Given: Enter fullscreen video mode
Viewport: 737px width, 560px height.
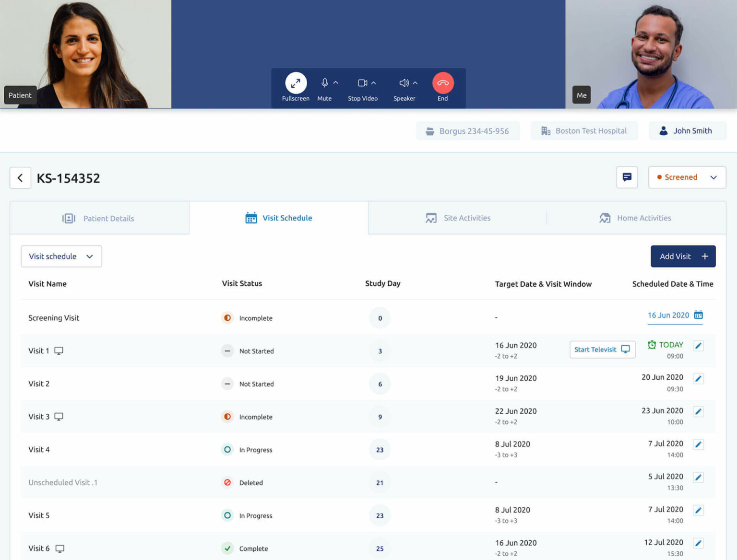Looking at the screenshot, I should tap(296, 83).
